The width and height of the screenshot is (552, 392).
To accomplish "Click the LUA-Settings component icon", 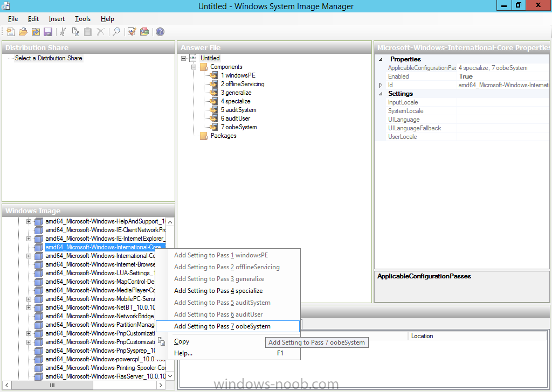I will tap(39, 273).
